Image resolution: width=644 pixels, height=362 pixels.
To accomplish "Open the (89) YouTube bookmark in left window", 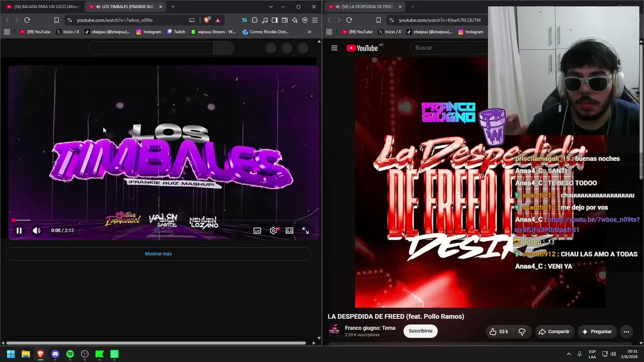I will tap(35, 32).
